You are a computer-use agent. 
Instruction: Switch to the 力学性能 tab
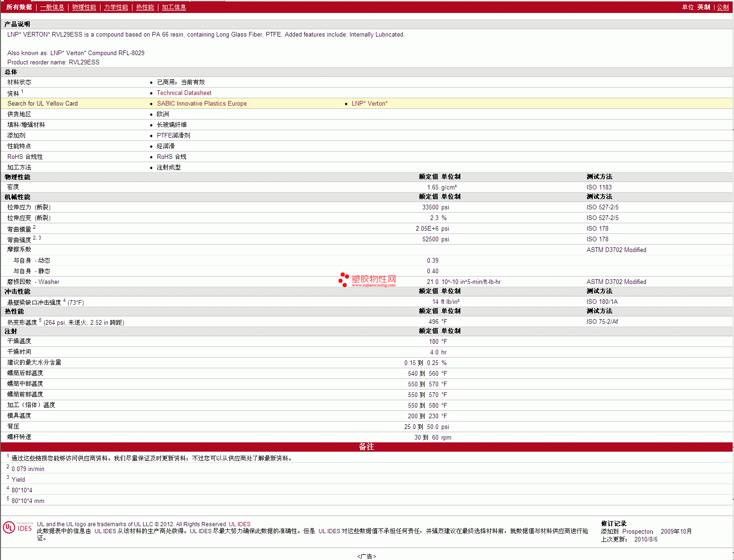(116, 7)
